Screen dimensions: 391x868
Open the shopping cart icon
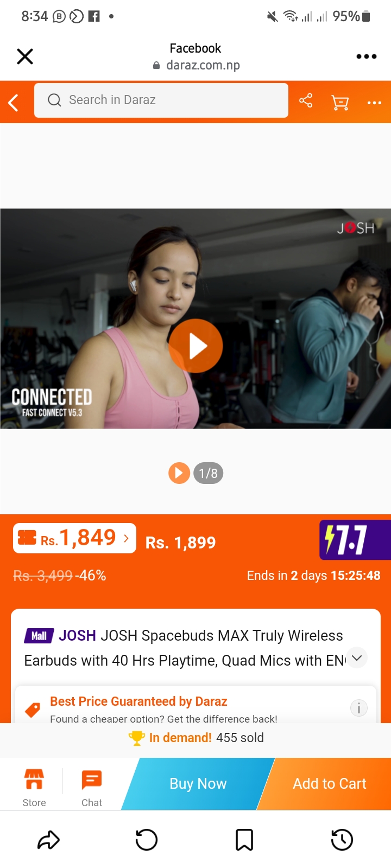click(x=340, y=102)
